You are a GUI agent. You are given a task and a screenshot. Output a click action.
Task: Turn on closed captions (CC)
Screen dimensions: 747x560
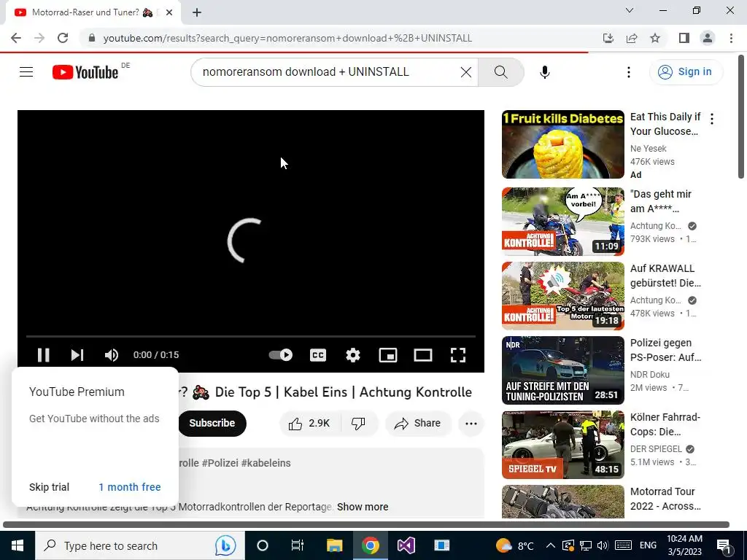(x=318, y=355)
